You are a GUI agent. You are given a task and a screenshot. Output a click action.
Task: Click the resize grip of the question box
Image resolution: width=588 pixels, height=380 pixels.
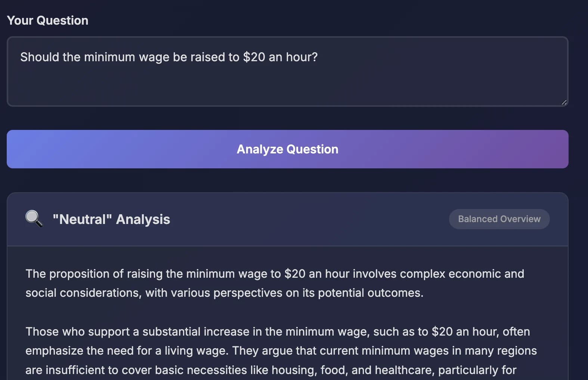pyautogui.click(x=564, y=102)
